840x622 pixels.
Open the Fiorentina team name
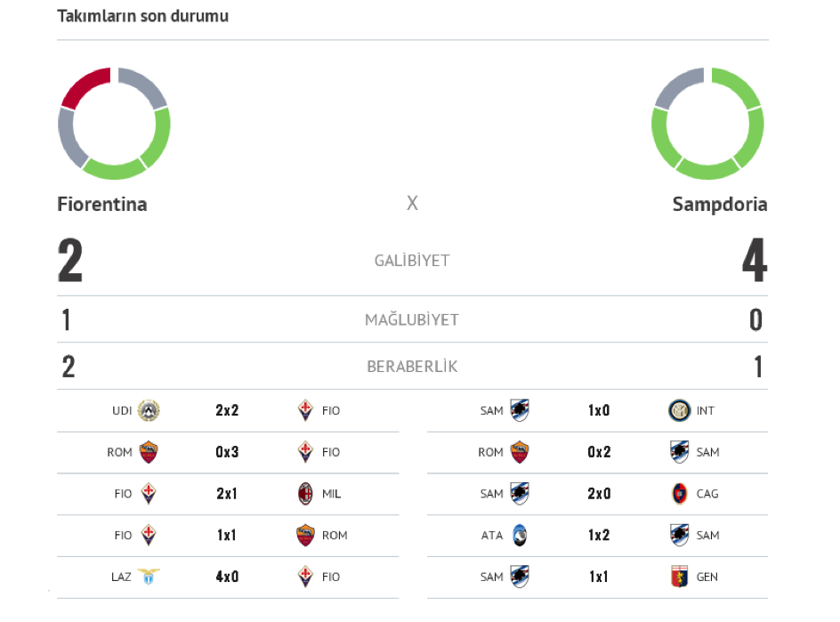point(101,204)
